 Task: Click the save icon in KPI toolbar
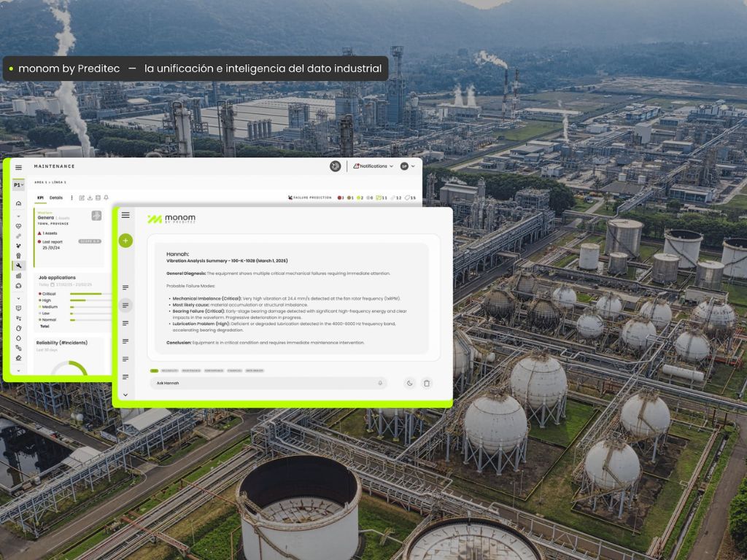[98, 198]
